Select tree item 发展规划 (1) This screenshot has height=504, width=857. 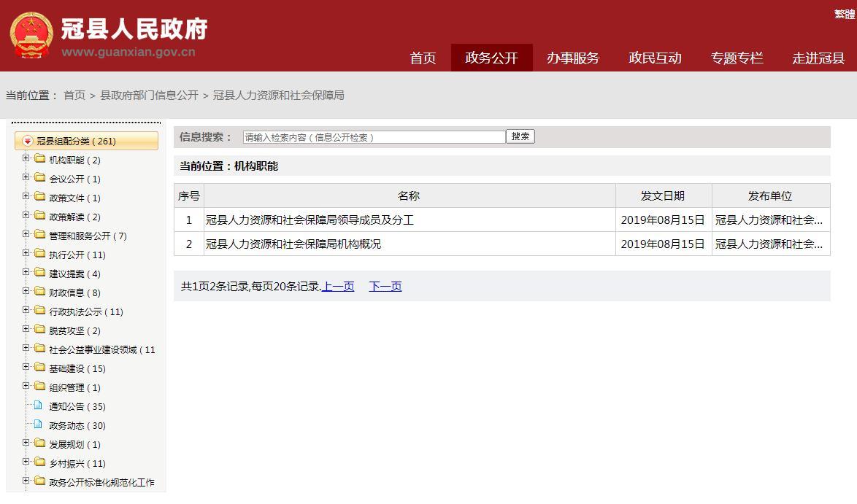point(75,445)
